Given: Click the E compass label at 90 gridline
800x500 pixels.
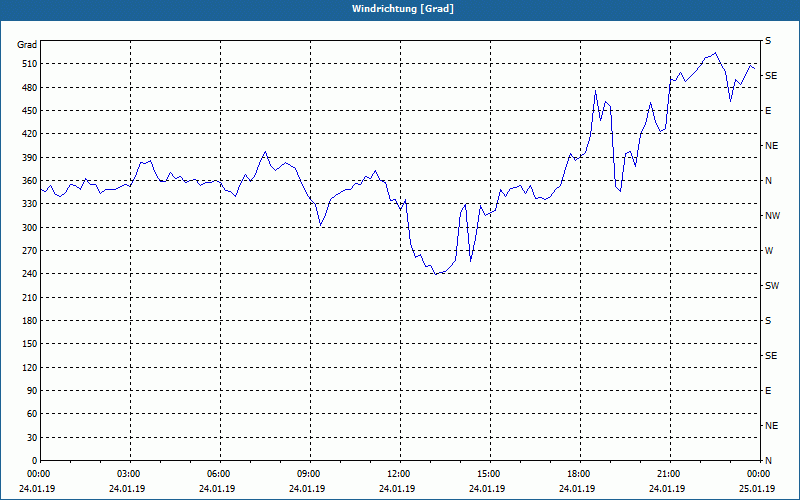Looking at the screenshot, I should (768, 391).
